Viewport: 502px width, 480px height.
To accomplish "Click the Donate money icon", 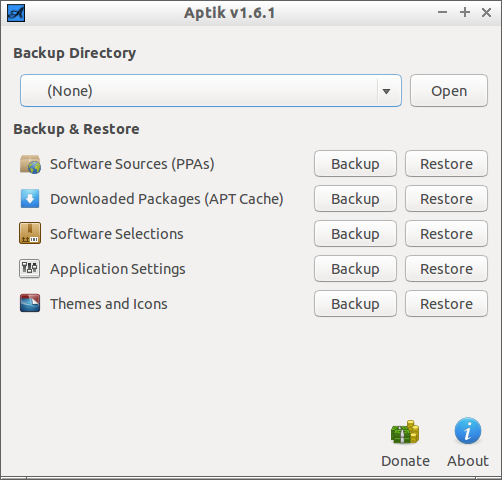I will (405, 432).
